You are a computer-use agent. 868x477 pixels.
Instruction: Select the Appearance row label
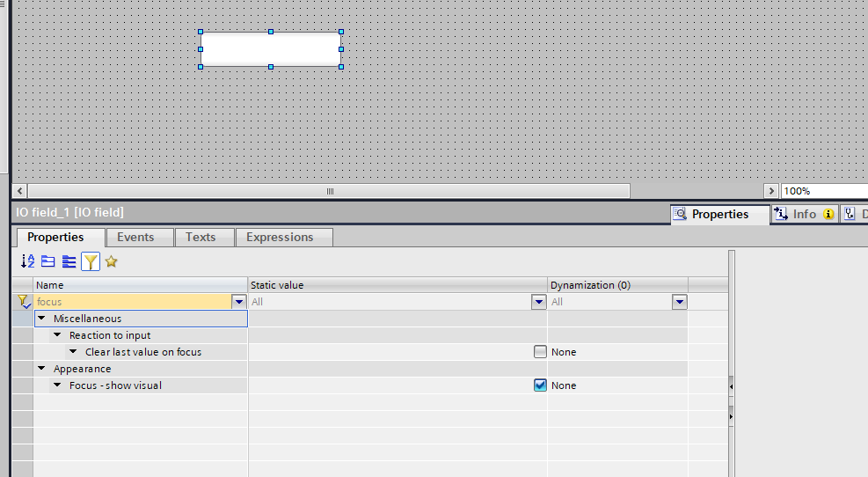(82, 369)
